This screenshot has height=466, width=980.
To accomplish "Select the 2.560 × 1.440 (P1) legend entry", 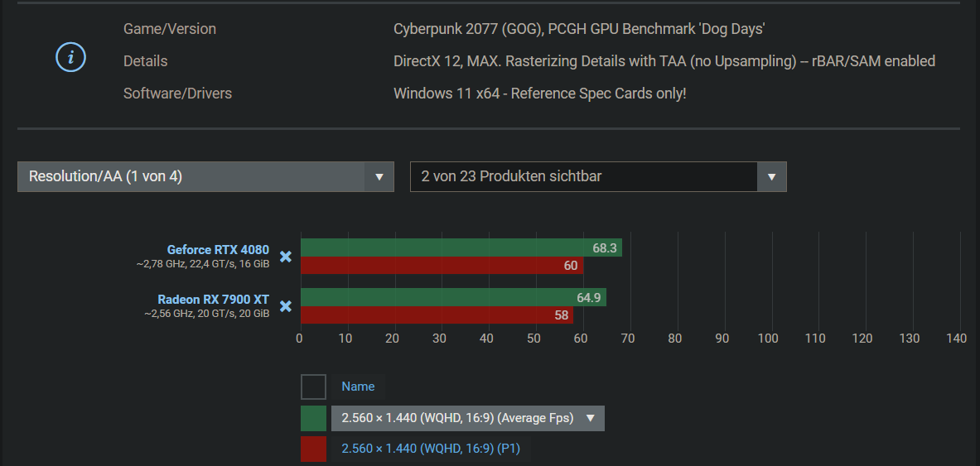I will point(431,449).
